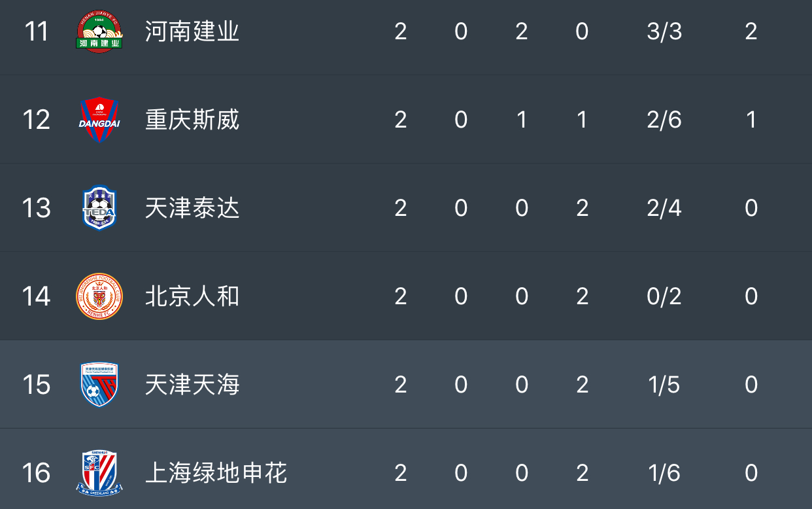Click goals 0/2 for 北京人和

664,296
